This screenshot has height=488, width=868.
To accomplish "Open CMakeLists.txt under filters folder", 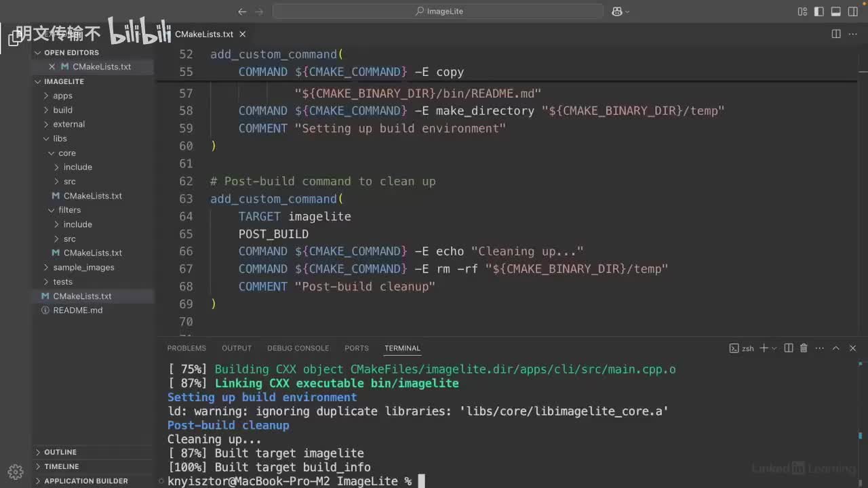I will [x=94, y=253].
